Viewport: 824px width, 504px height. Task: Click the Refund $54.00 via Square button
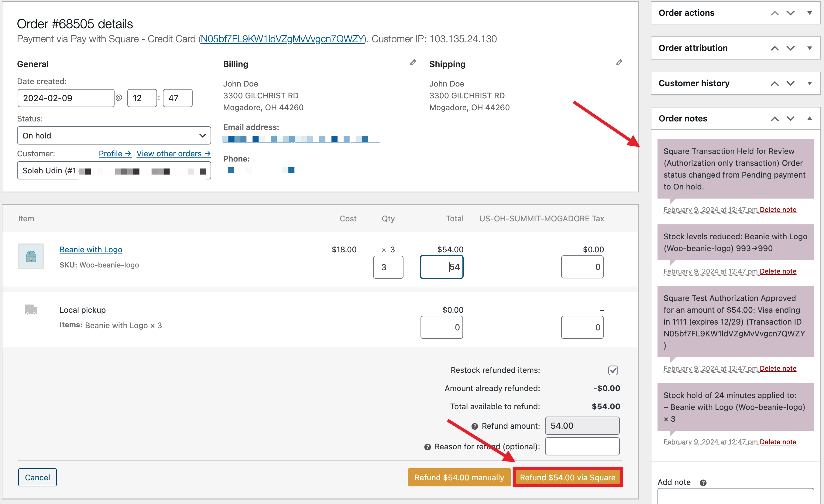(568, 477)
